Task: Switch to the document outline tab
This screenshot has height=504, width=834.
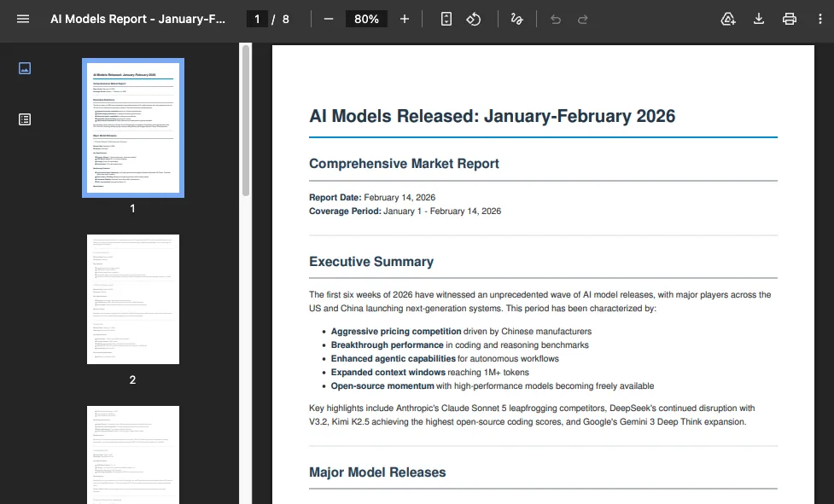Action: (25, 119)
